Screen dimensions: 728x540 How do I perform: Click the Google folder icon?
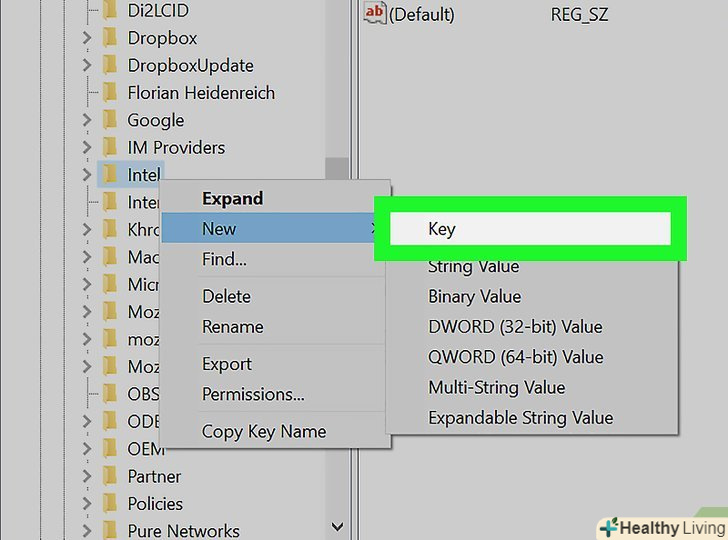click(110, 120)
